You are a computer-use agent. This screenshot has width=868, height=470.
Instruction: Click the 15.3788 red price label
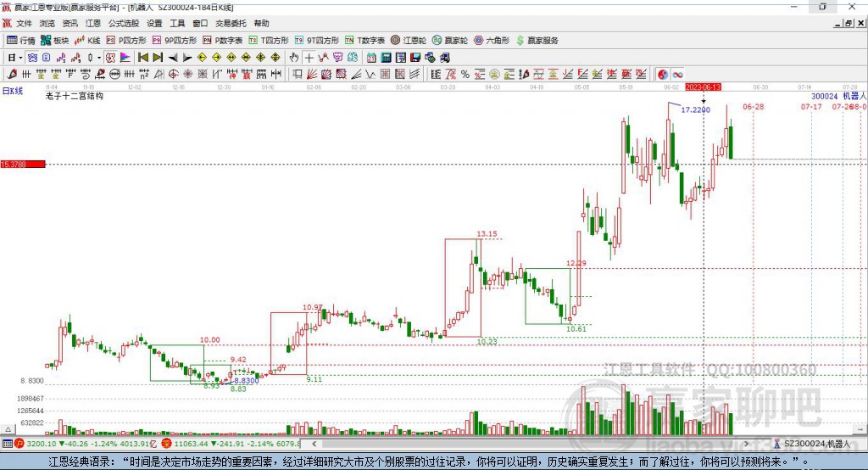coord(23,164)
